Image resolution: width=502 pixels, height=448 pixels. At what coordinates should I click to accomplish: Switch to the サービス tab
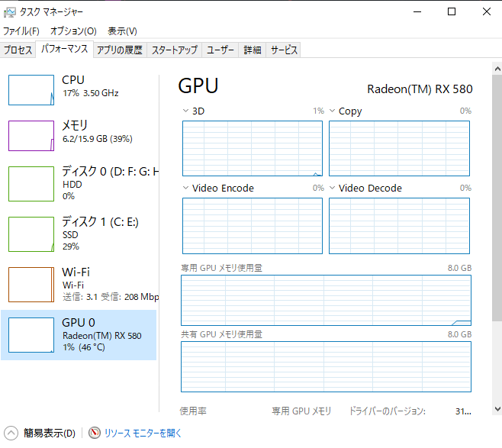pos(284,50)
